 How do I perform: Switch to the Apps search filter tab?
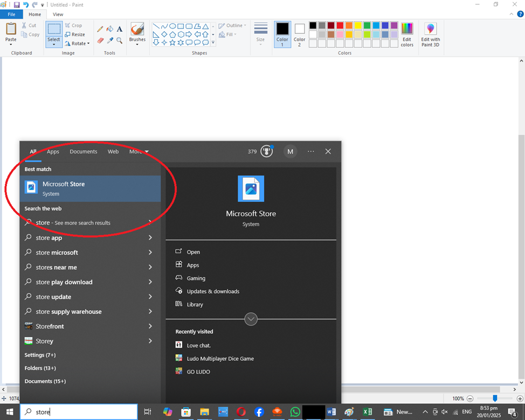(53, 151)
